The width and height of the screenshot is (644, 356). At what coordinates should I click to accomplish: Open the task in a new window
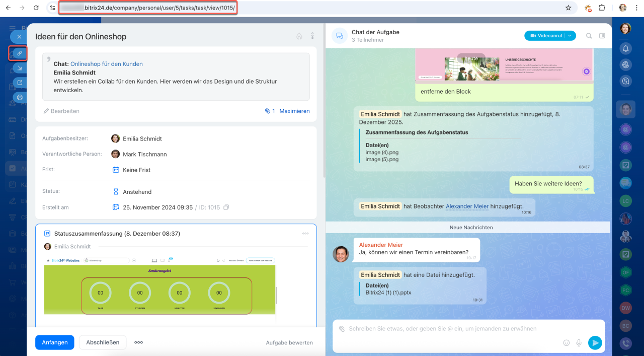(x=20, y=83)
